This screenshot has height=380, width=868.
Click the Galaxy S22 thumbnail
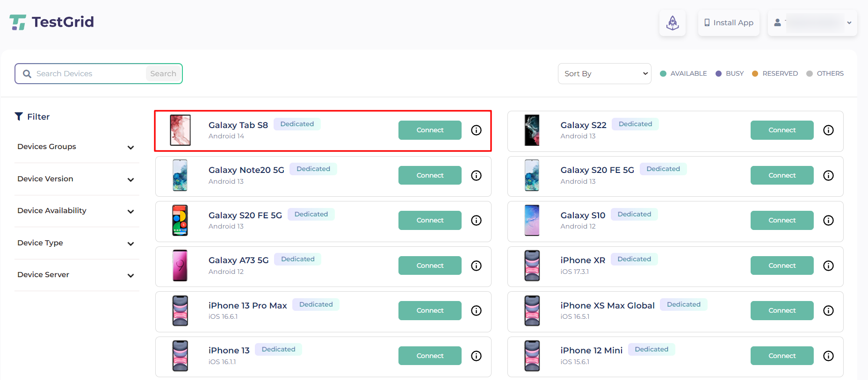tap(532, 130)
